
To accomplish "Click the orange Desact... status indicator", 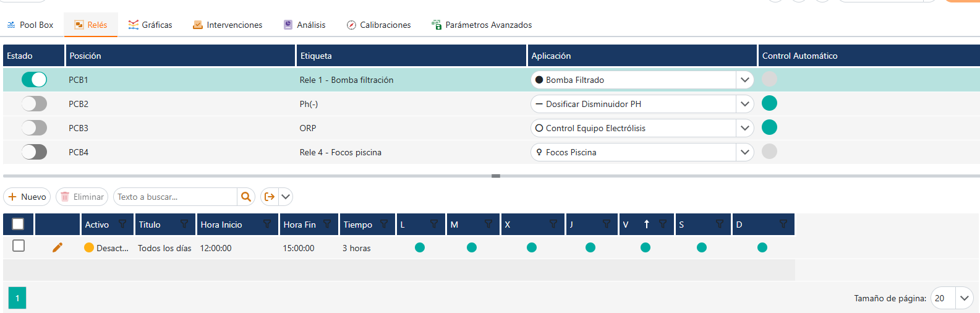I will (89, 247).
